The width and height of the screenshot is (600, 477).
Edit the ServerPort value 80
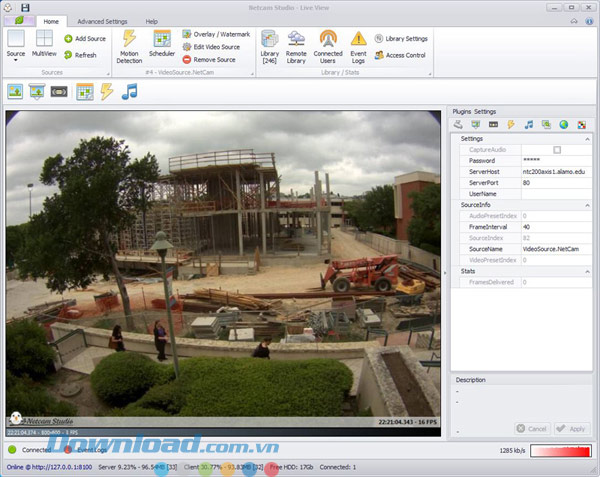556,183
